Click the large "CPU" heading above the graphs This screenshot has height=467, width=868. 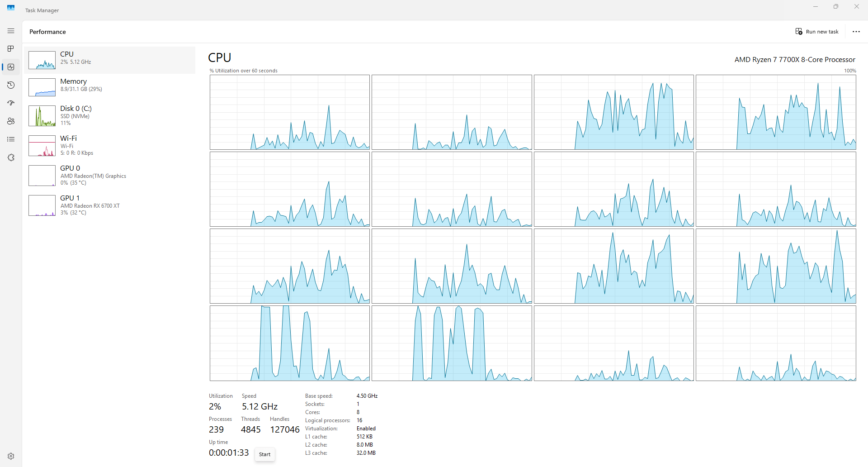(220, 58)
